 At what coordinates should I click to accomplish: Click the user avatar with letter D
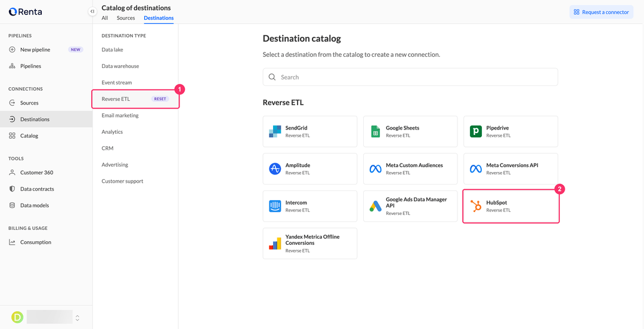17,317
